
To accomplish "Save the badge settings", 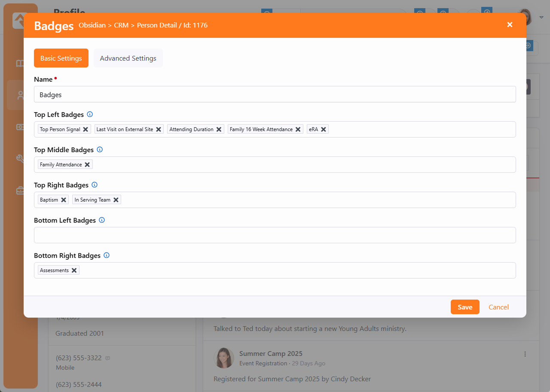I will (x=465, y=307).
